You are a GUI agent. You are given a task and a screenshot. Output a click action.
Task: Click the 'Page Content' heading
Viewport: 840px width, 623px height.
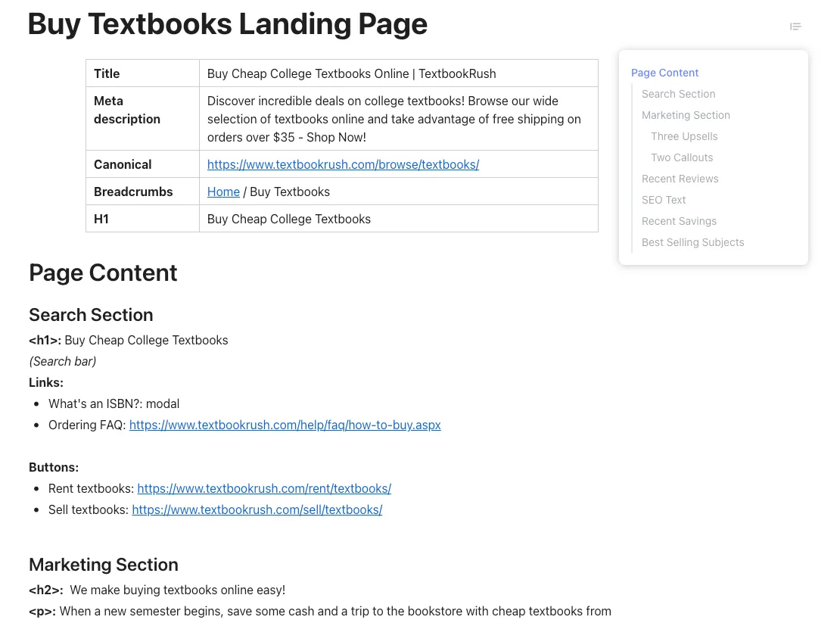[x=103, y=273]
